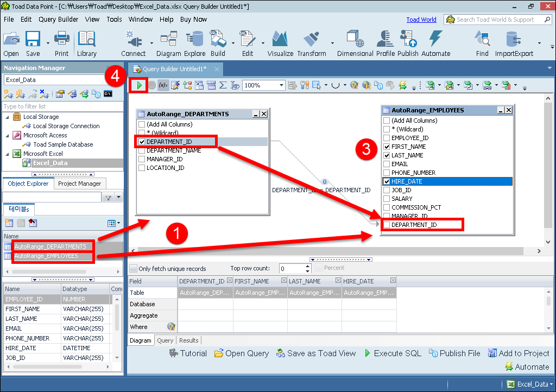This screenshot has height=392, width=556.
Task: Click Save as Toad View
Action: 316,353
